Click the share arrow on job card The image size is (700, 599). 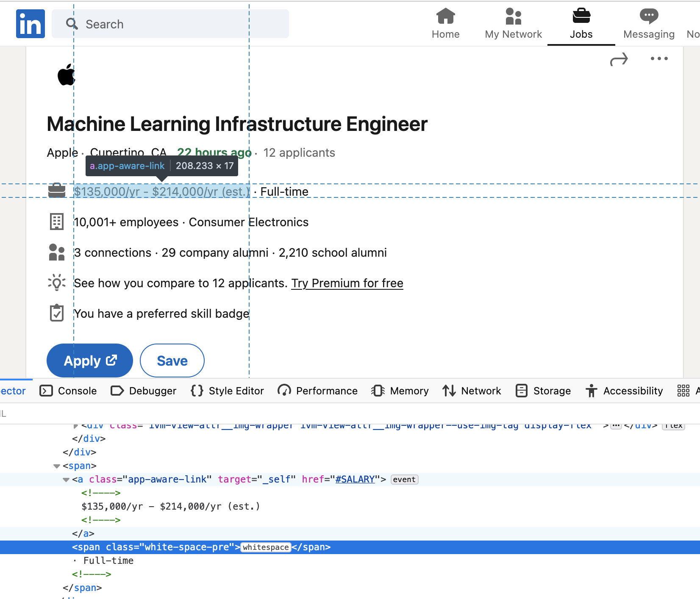pos(619,60)
